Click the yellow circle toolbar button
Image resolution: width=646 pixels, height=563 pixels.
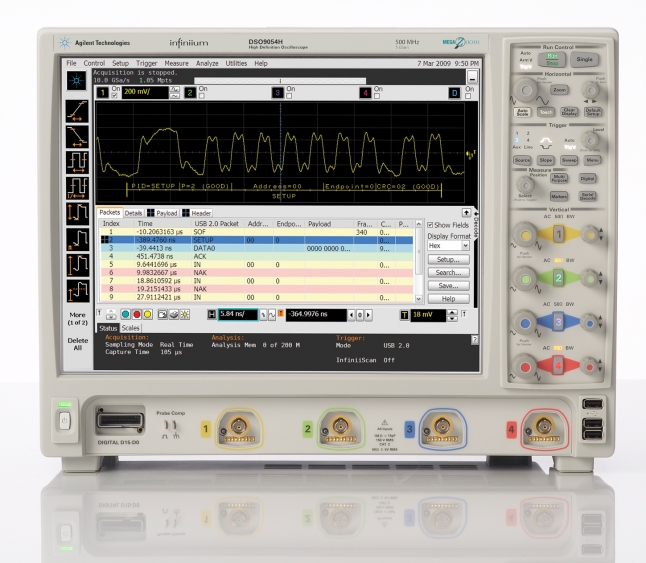[x=147, y=315]
